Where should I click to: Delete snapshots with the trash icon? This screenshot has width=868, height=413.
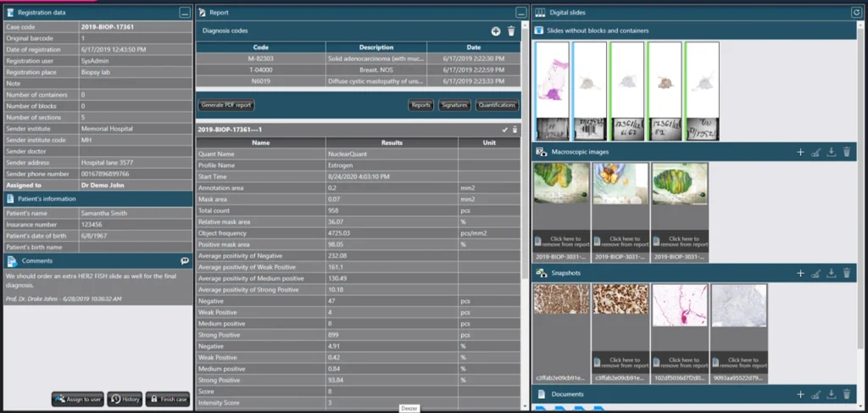(x=847, y=273)
